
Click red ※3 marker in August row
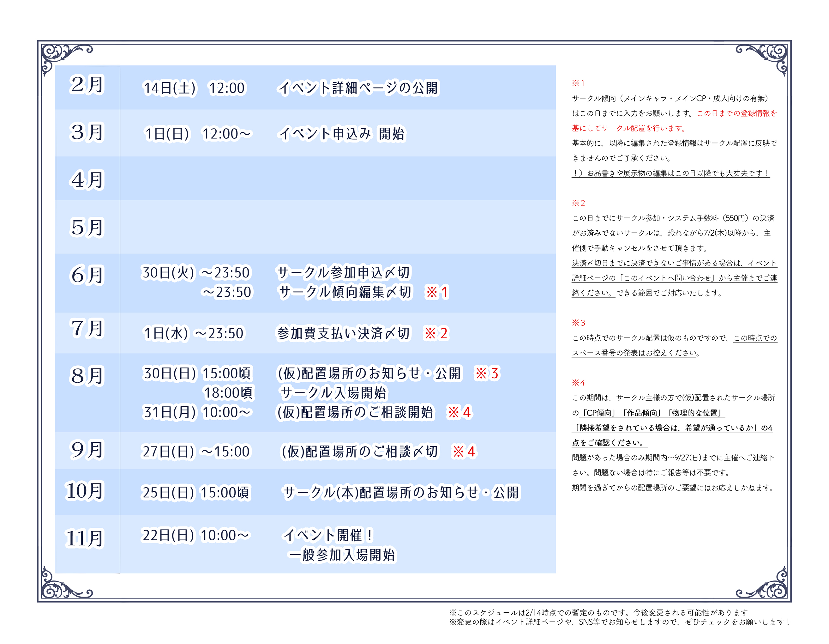(487, 373)
